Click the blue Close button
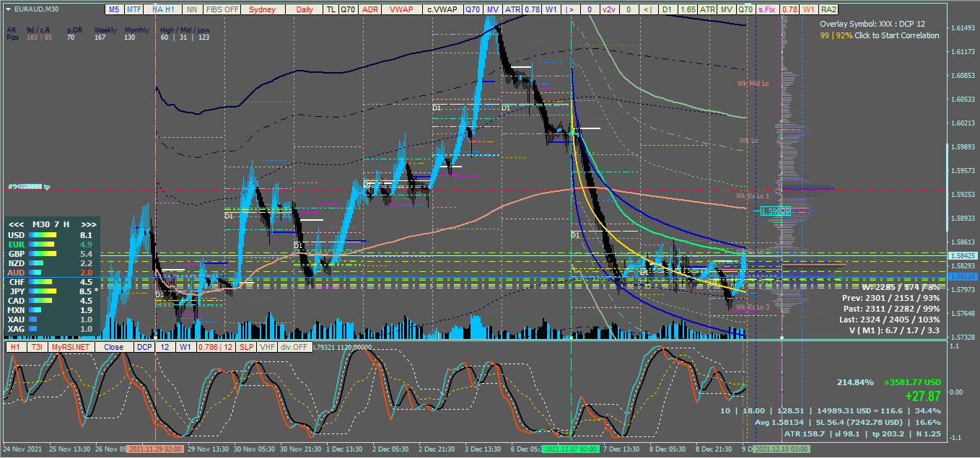This screenshot has height=458, width=980. [113, 347]
